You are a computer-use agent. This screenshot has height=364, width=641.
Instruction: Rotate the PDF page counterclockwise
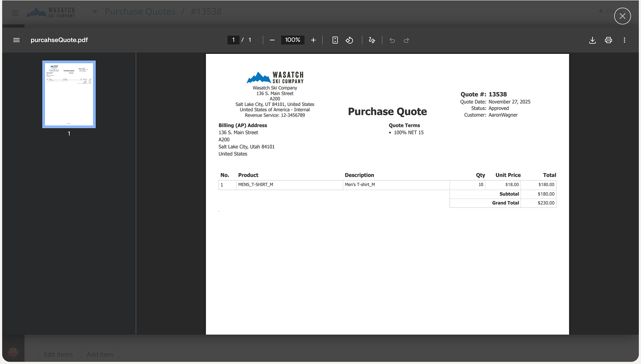[x=349, y=40]
